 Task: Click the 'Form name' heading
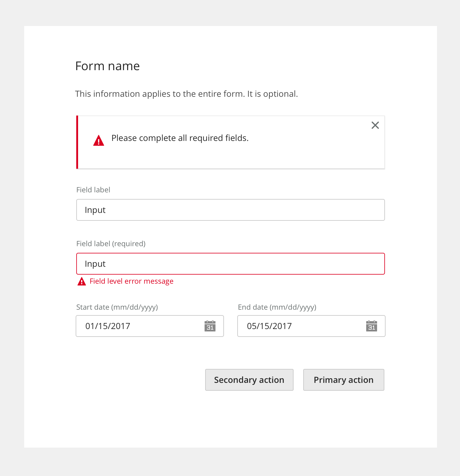[107, 66]
